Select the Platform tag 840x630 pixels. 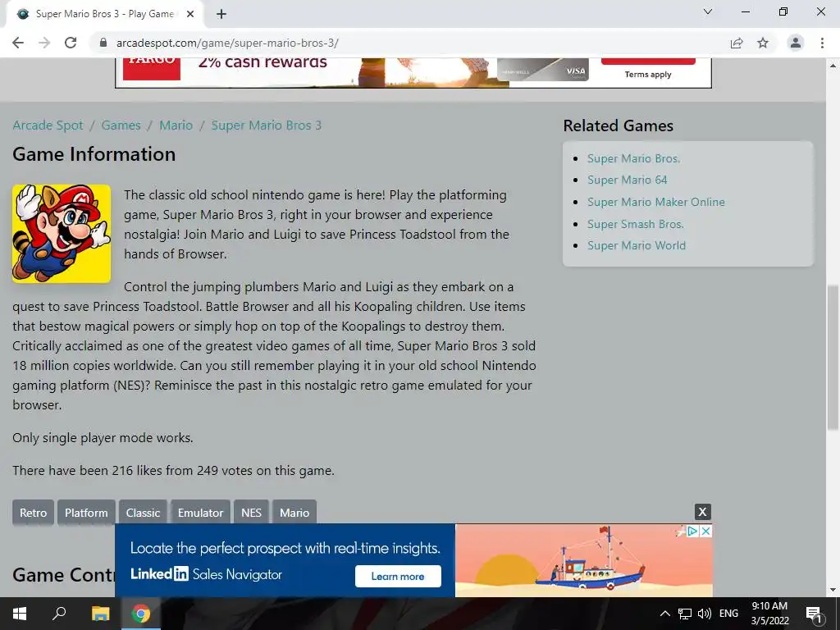tap(86, 513)
